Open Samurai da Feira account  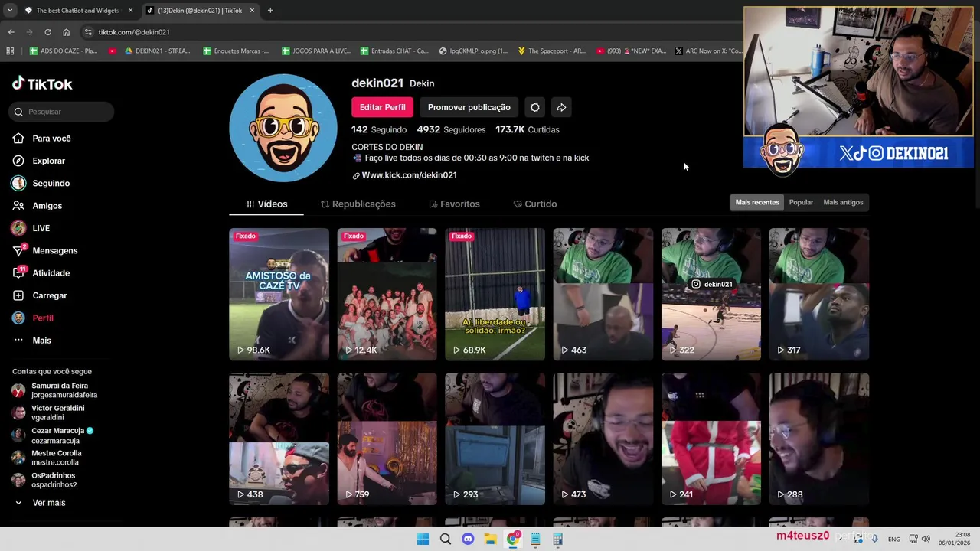(55, 390)
